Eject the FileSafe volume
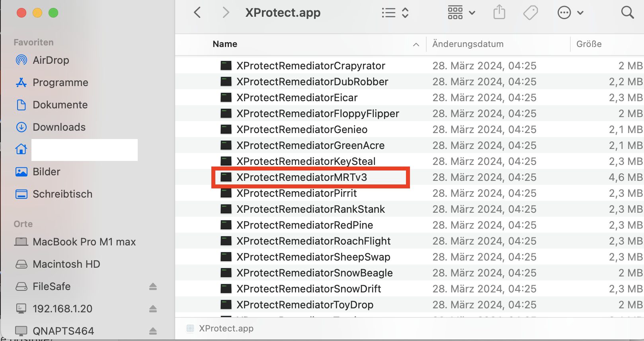644x341 pixels. pyautogui.click(x=153, y=286)
